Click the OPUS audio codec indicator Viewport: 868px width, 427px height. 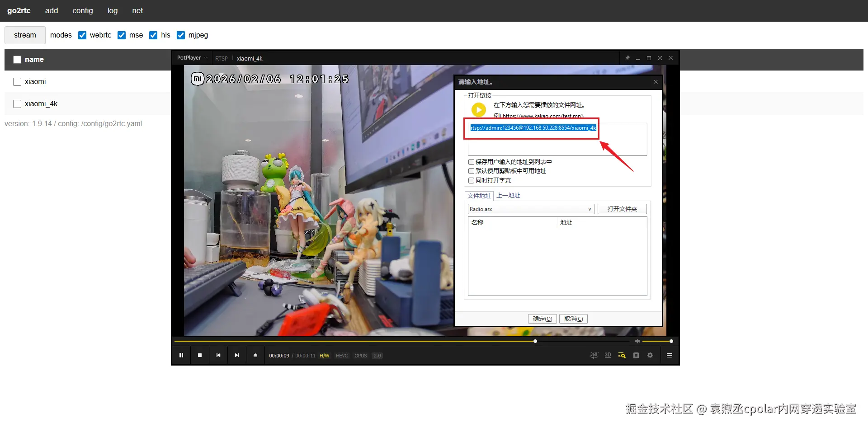click(361, 356)
